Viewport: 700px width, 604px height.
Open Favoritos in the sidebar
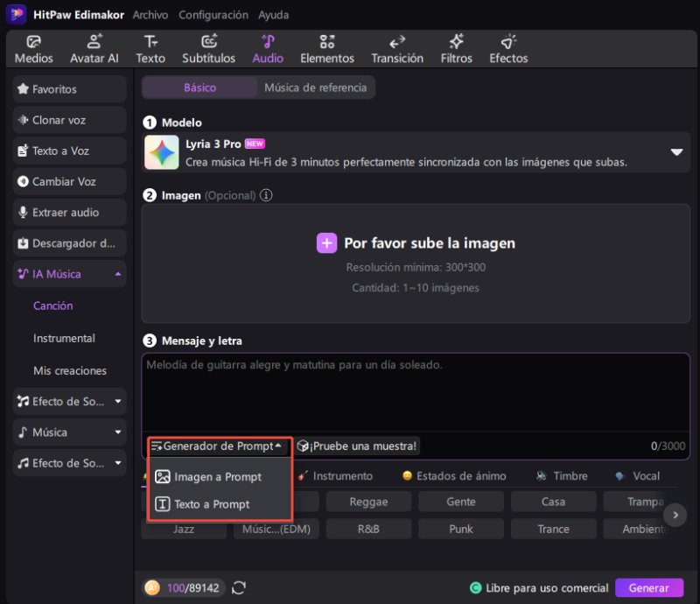coord(70,89)
